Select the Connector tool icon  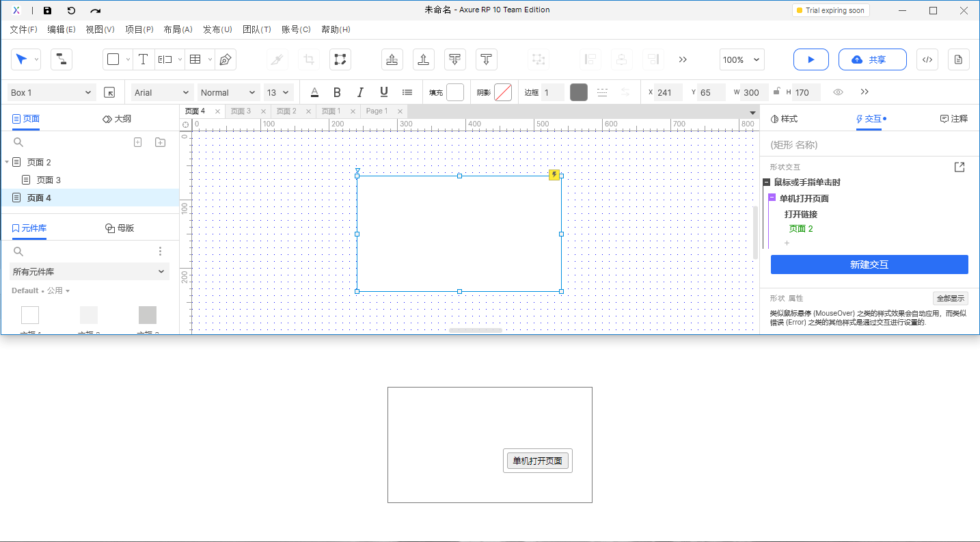[x=62, y=59]
